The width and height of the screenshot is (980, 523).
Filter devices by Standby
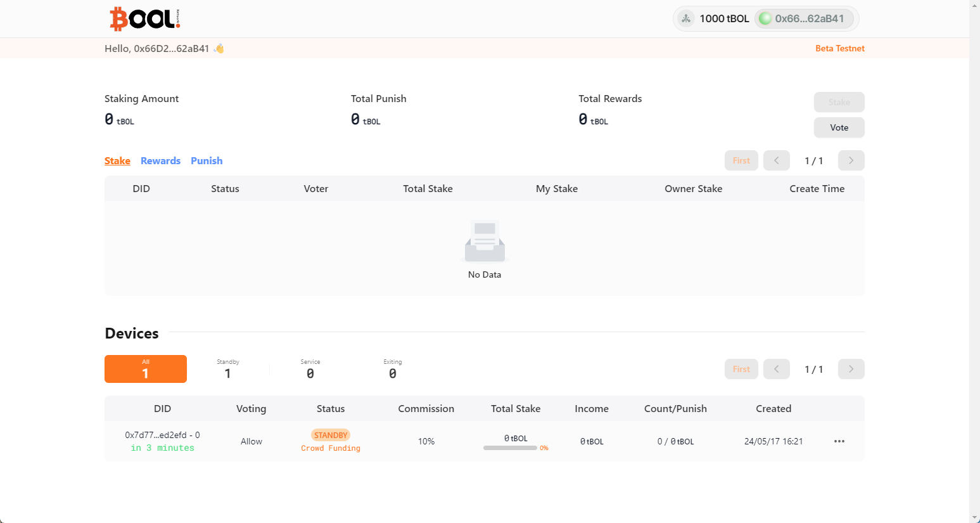point(228,369)
